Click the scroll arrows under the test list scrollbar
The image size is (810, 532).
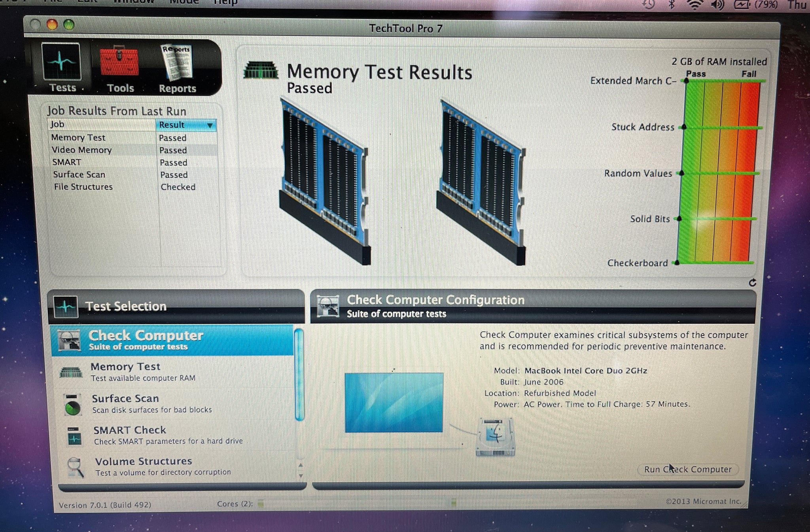pyautogui.click(x=301, y=470)
